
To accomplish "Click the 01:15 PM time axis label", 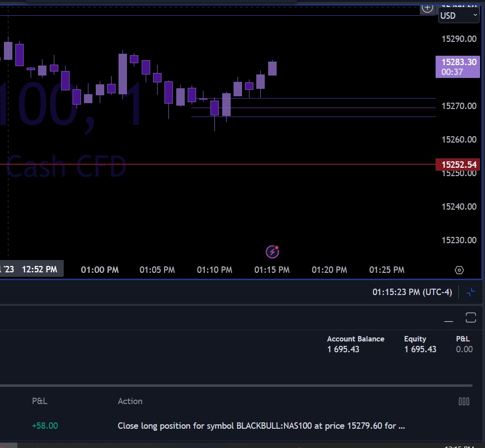I will click(x=272, y=270).
